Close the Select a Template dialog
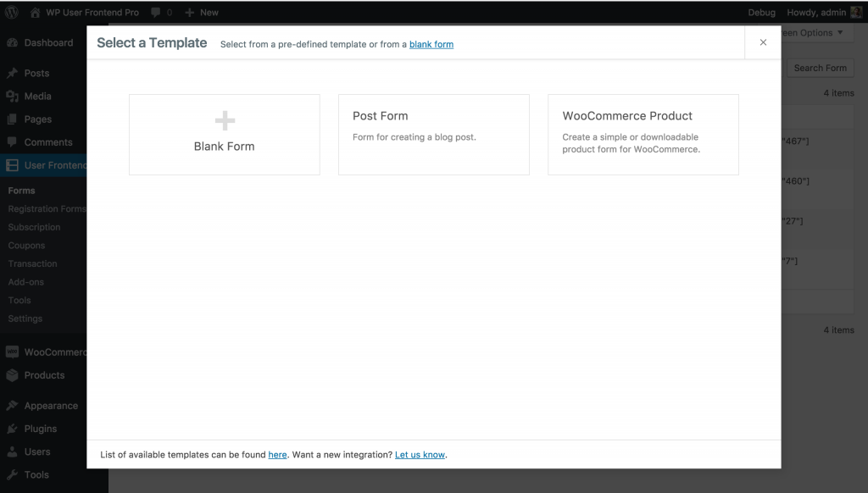The width and height of the screenshot is (868, 493). 763,42
